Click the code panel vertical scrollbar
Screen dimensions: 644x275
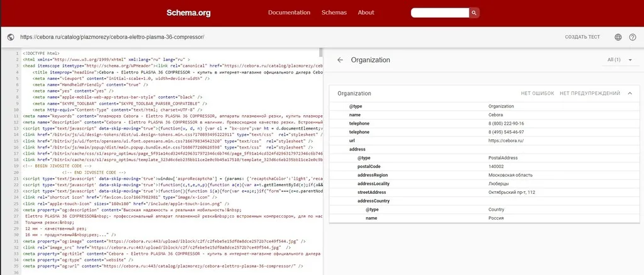tap(321, 52)
